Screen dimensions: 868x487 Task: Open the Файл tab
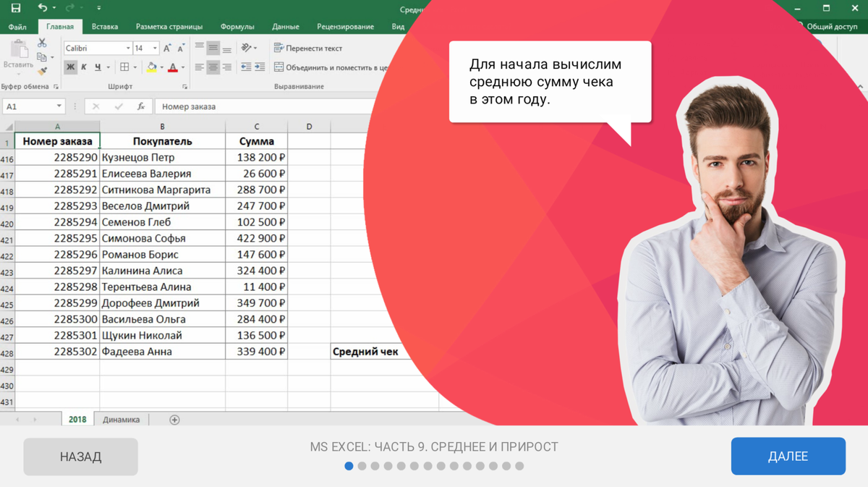(17, 27)
